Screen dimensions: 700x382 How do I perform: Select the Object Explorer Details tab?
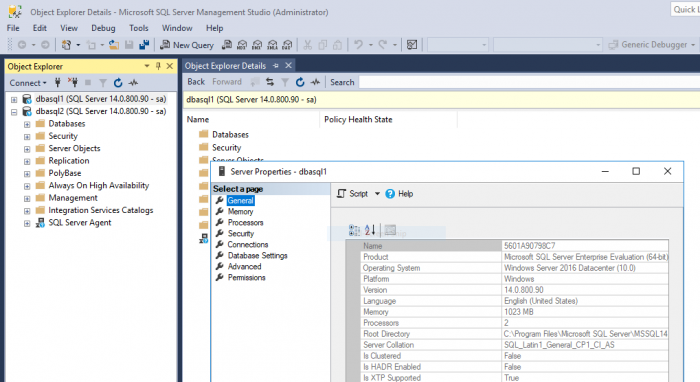tap(225, 66)
